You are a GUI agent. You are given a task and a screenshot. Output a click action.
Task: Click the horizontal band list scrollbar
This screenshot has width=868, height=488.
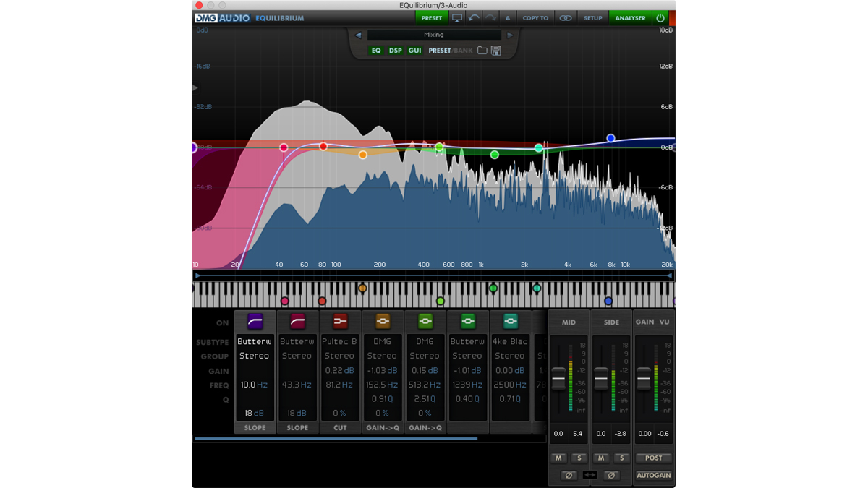336,438
